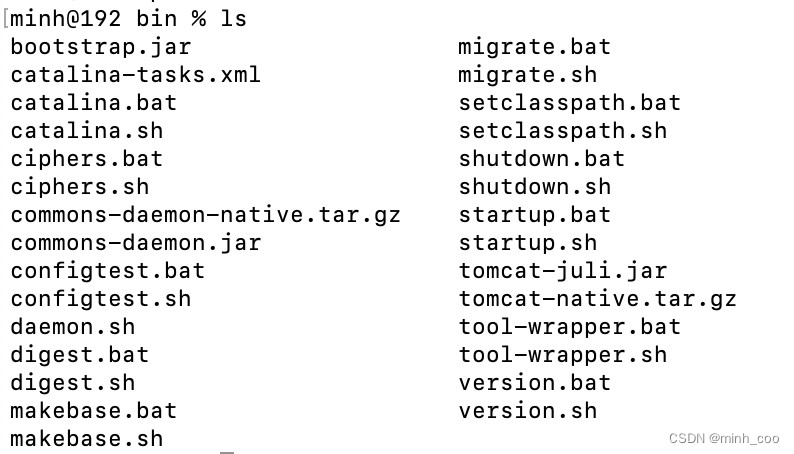
Task: Click the migrate.bat file name
Action: click(535, 48)
